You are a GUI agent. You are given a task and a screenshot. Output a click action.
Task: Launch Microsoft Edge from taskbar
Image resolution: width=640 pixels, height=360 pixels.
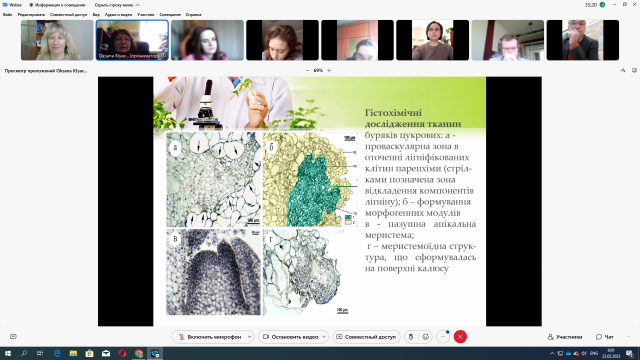pos(57,353)
